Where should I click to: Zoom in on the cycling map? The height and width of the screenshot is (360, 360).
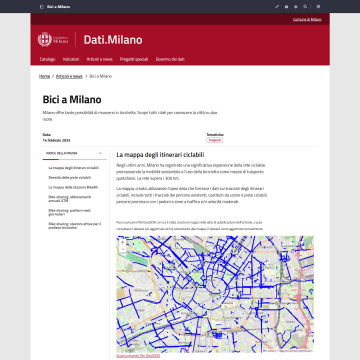[122, 242]
